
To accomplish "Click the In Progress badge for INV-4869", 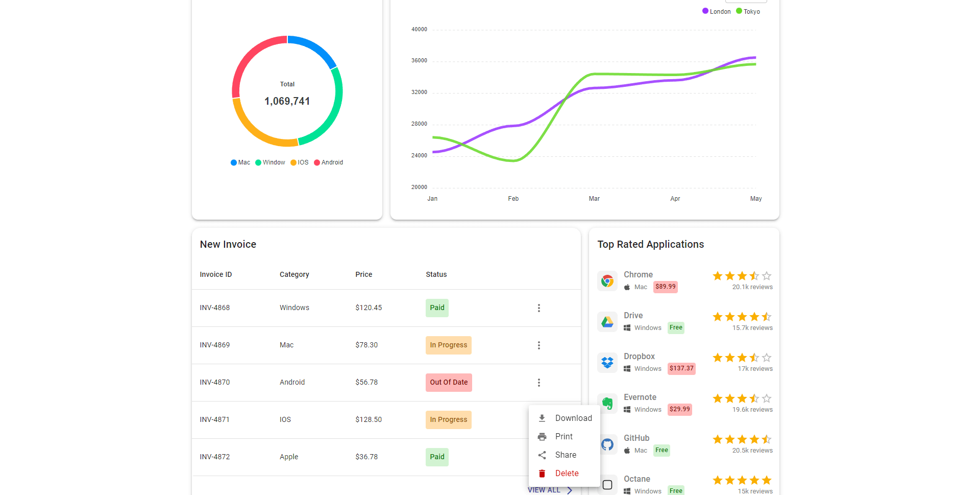I will tap(449, 345).
